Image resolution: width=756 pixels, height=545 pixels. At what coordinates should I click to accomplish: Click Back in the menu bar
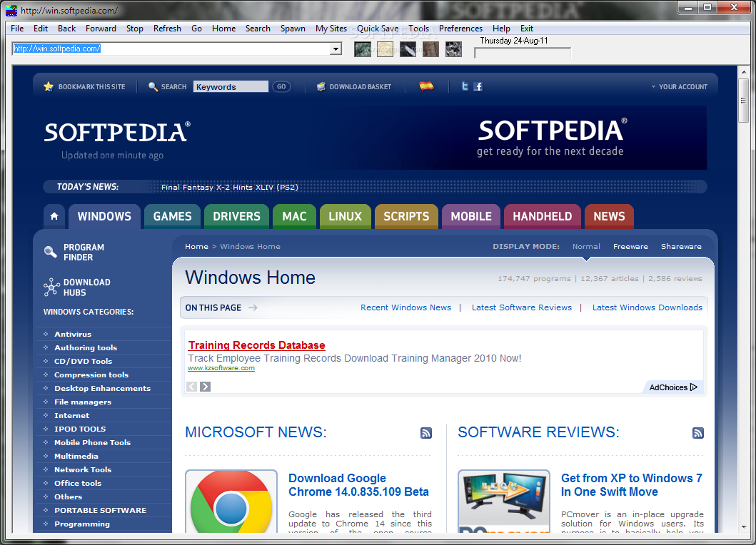[x=66, y=29]
